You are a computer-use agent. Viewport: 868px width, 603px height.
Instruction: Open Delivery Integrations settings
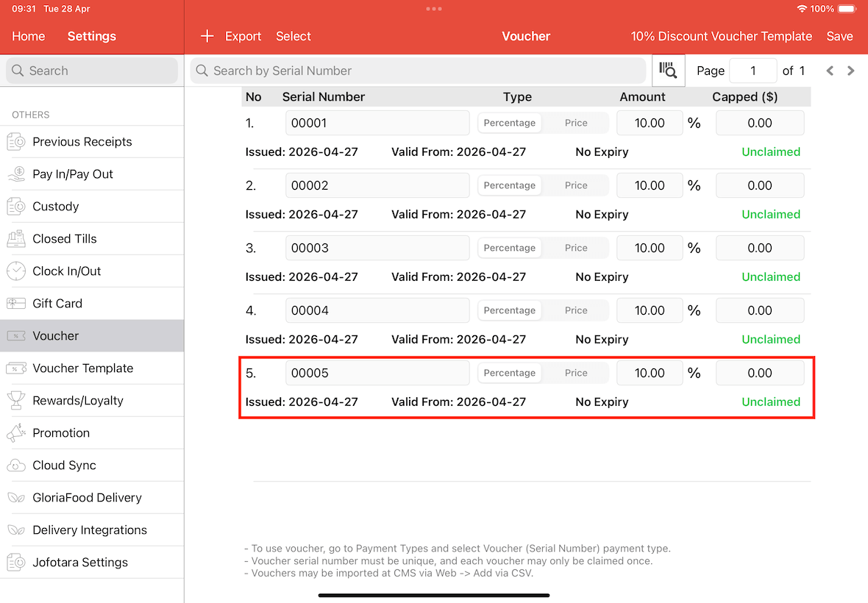click(92, 530)
